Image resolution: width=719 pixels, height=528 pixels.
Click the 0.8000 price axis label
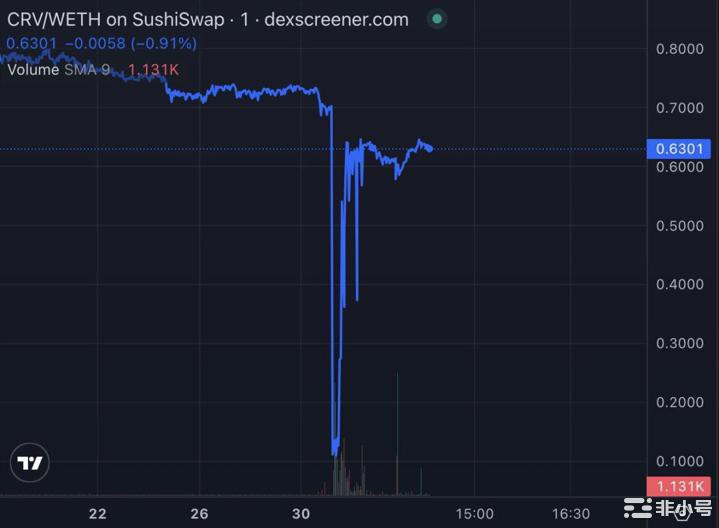[680, 49]
